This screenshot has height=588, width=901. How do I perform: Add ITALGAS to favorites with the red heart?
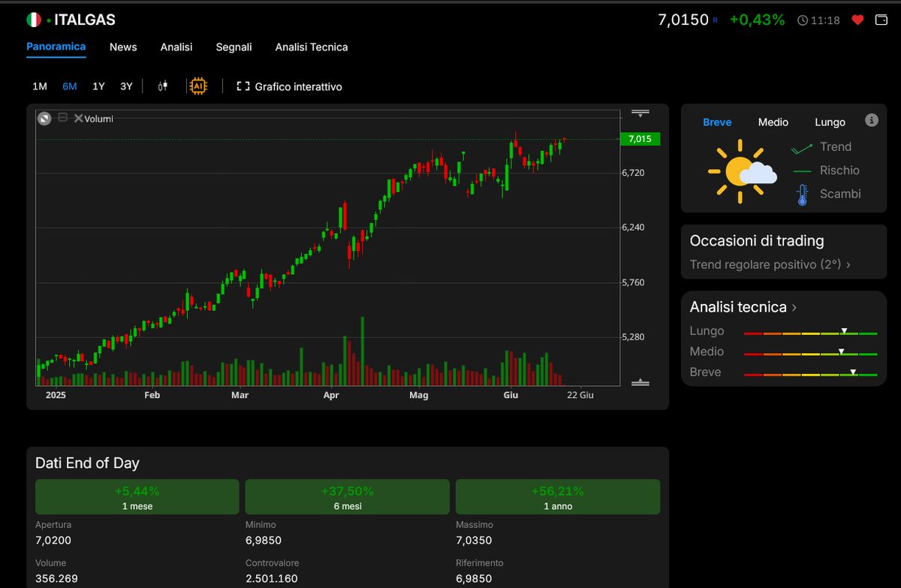857,20
